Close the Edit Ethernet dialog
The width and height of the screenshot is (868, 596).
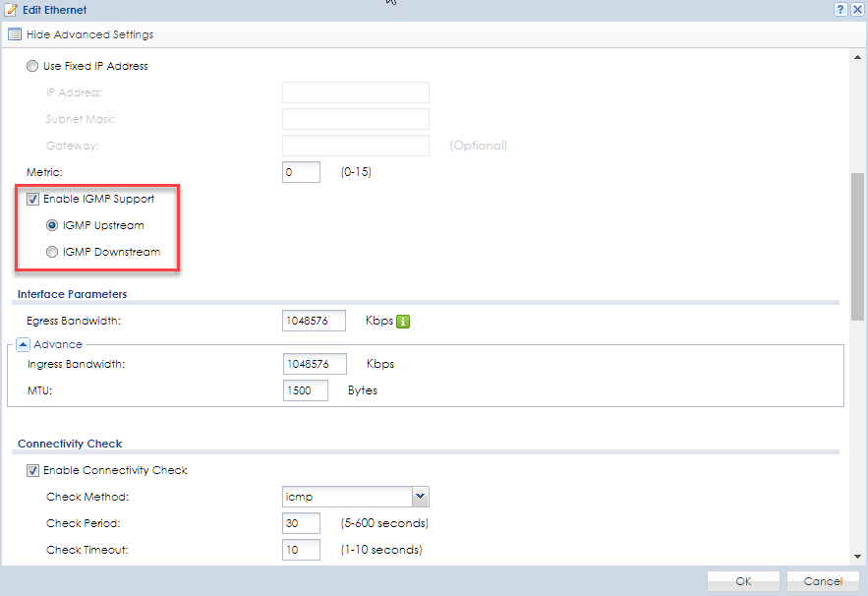[x=857, y=9]
